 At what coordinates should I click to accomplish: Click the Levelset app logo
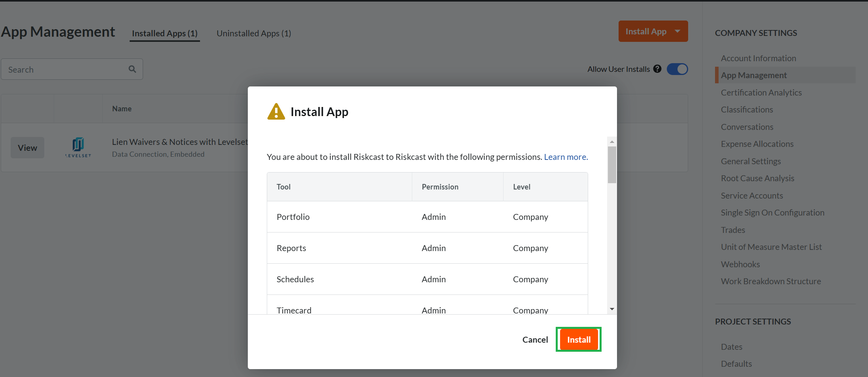78,147
